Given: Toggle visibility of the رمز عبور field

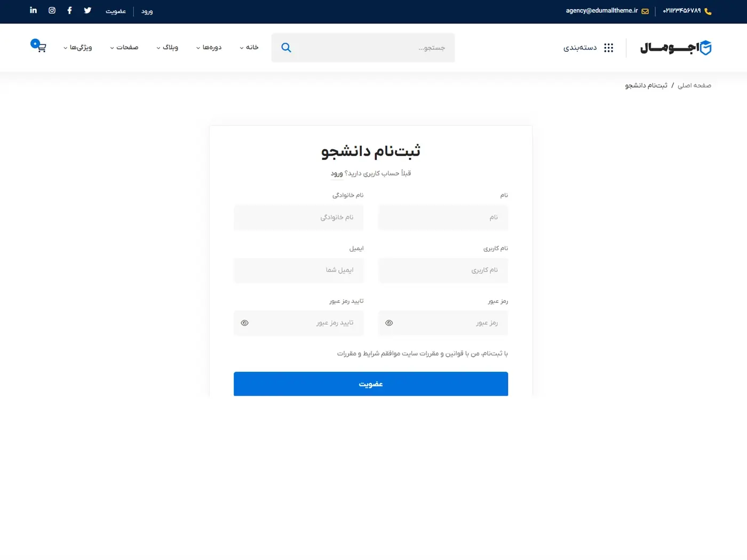Looking at the screenshot, I should pos(389,323).
